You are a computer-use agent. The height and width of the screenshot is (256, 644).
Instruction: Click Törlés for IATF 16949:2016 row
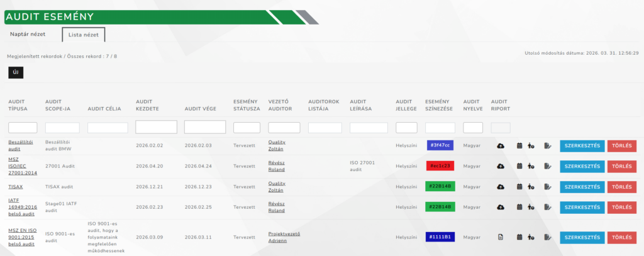click(622, 208)
